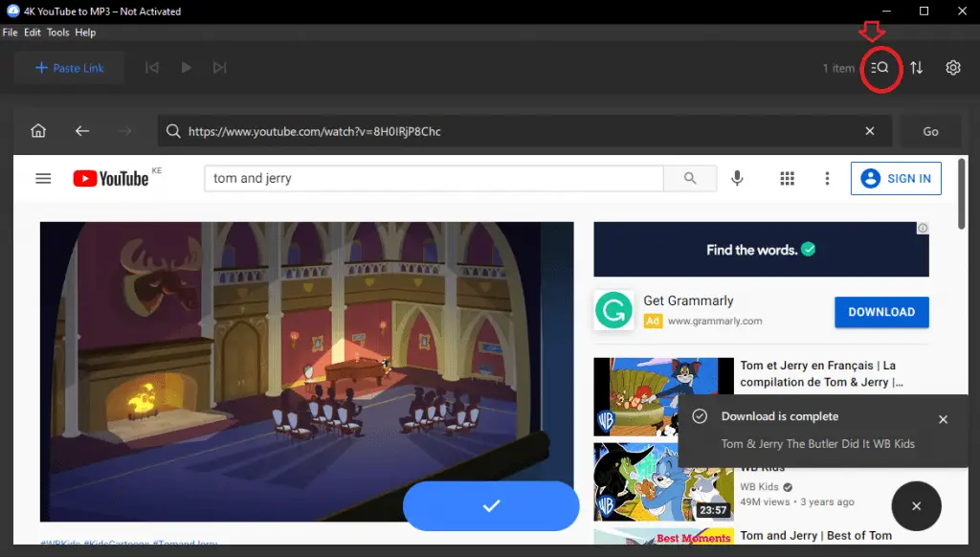Click the Paste Link button
This screenshot has height=557, width=980.
(x=69, y=68)
